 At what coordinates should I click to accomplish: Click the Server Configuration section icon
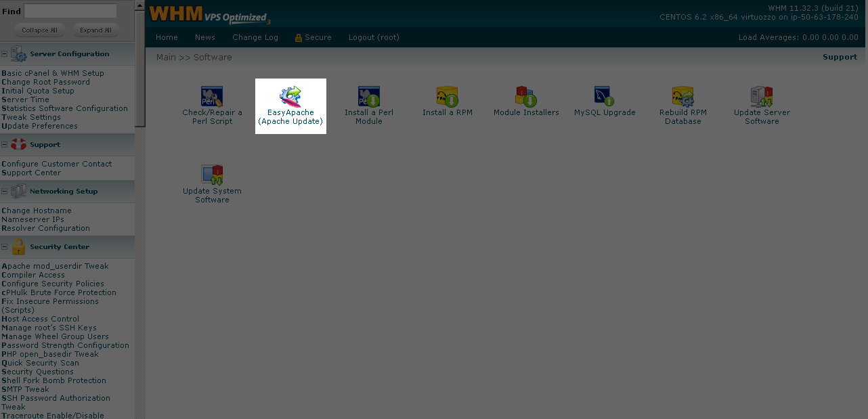(18, 54)
